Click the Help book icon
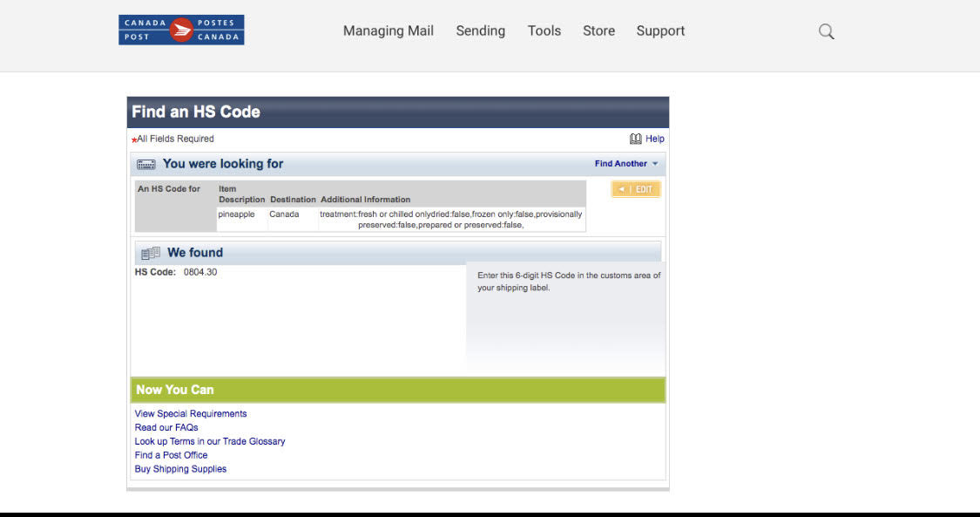The width and height of the screenshot is (980, 517). point(636,139)
